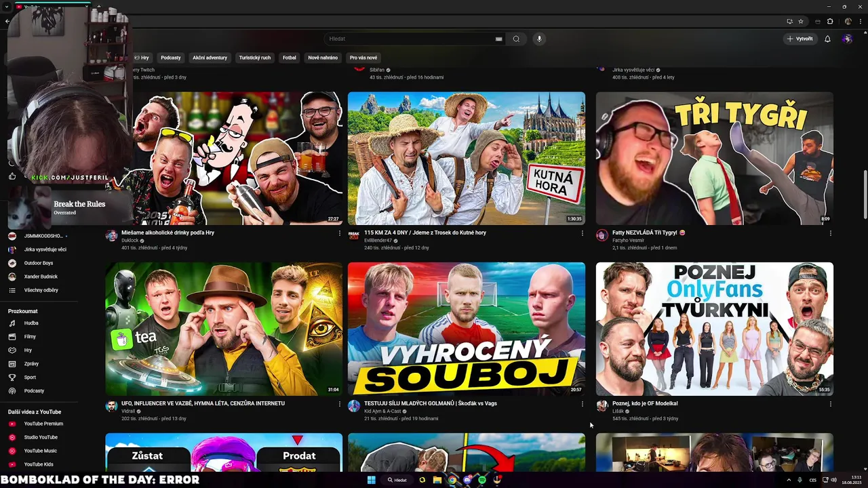
Task: Go to Fattyho Vesmír channel name
Action: tap(628, 241)
